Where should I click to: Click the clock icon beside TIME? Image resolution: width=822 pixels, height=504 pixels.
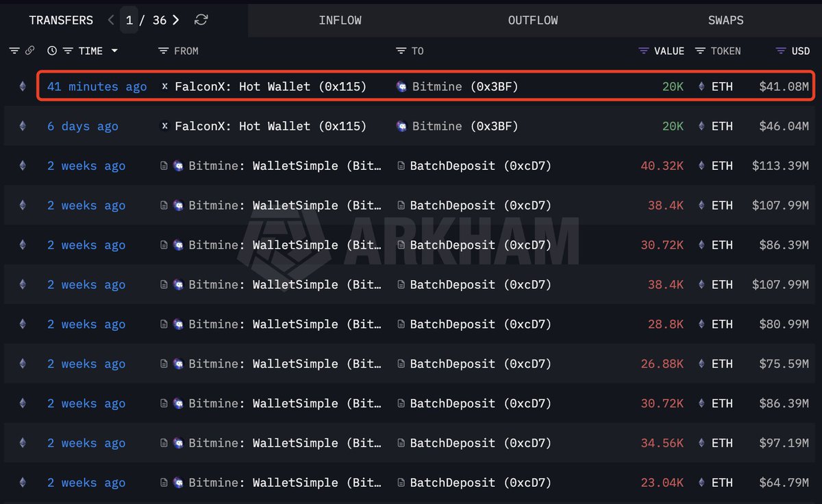pyautogui.click(x=52, y=51)
